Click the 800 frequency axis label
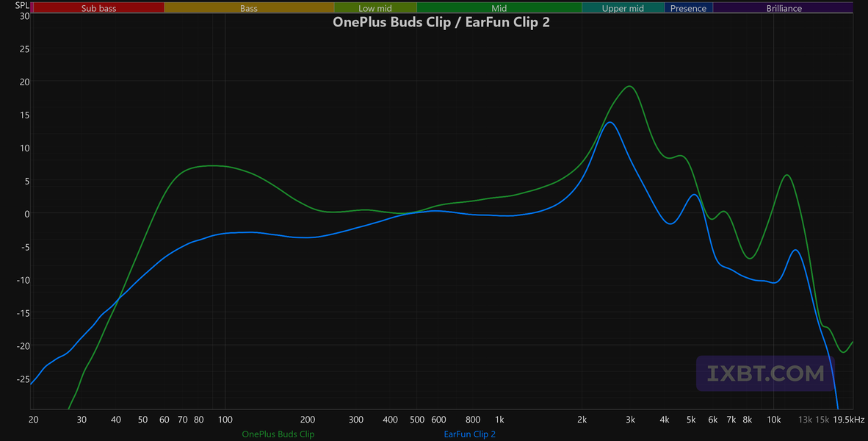 pyautogui.click(x=473, y=420)
